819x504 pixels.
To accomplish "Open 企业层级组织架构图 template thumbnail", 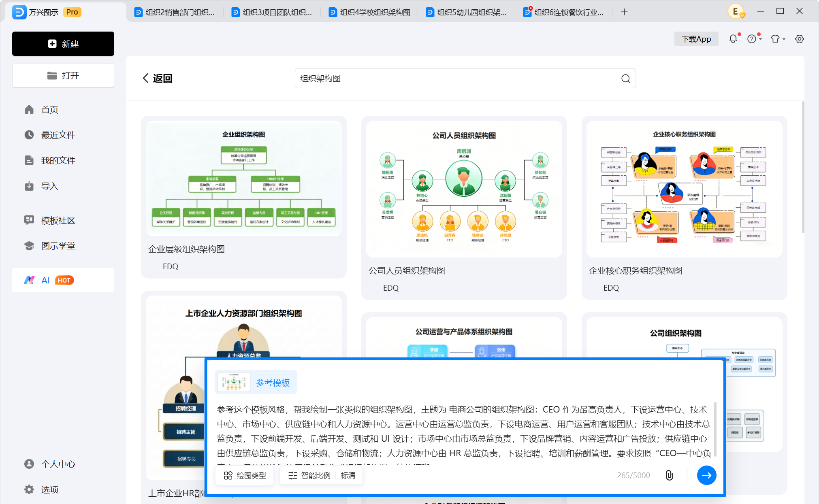I will [x=244, y=178].
